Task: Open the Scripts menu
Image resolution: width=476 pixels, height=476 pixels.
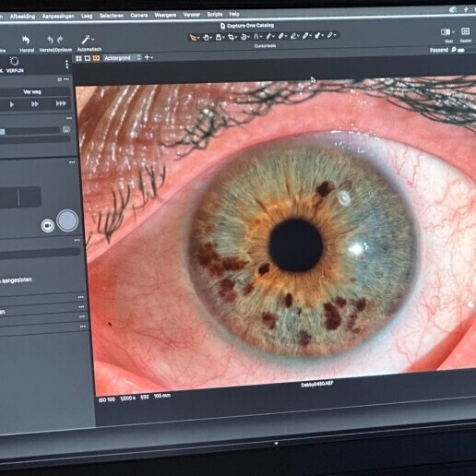Action: pyautogui.click(x=215, y=14)
